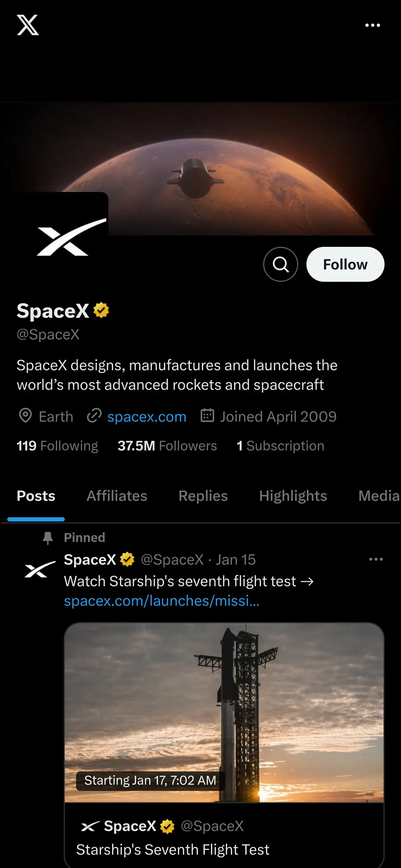Open the 1 Subscription link
This screenshot has width=401, height=868.
[x=280, y=446]
